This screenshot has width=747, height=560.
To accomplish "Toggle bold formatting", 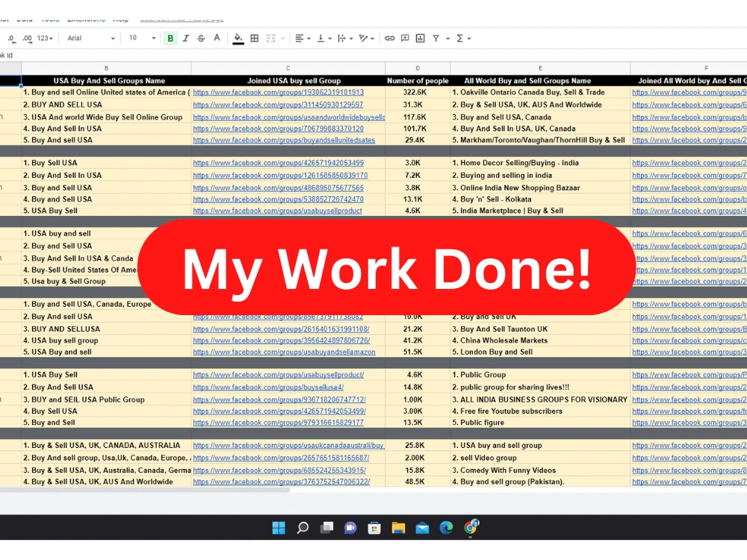I will click(170, 39).
